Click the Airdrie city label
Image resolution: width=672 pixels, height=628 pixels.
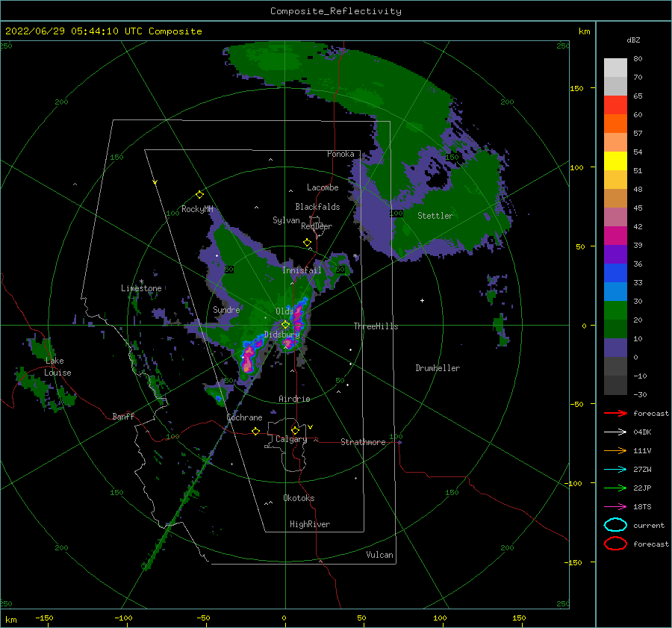click(294, 399)
